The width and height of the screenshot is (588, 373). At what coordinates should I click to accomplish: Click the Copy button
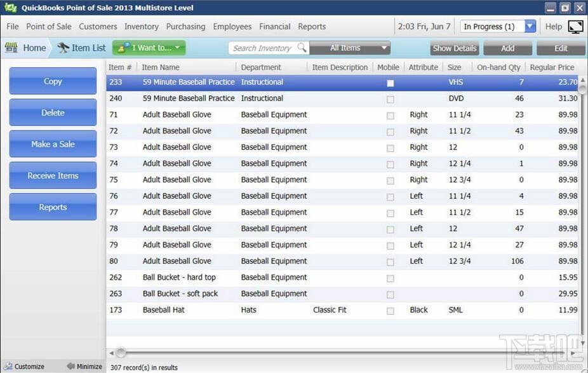(53, 81)
